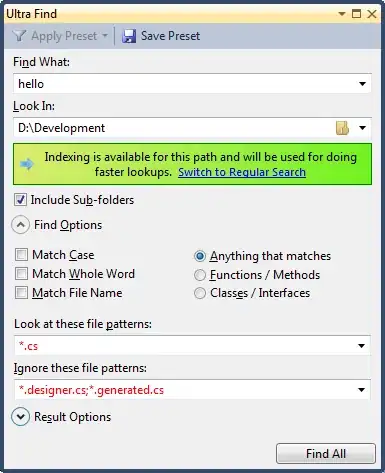Expand the Result Options section

point(21,417)
